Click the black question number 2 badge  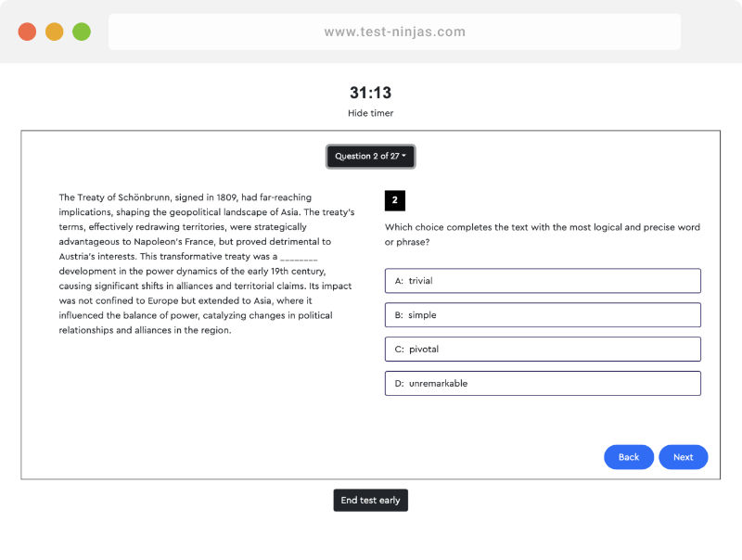click(x=395, y=200)
